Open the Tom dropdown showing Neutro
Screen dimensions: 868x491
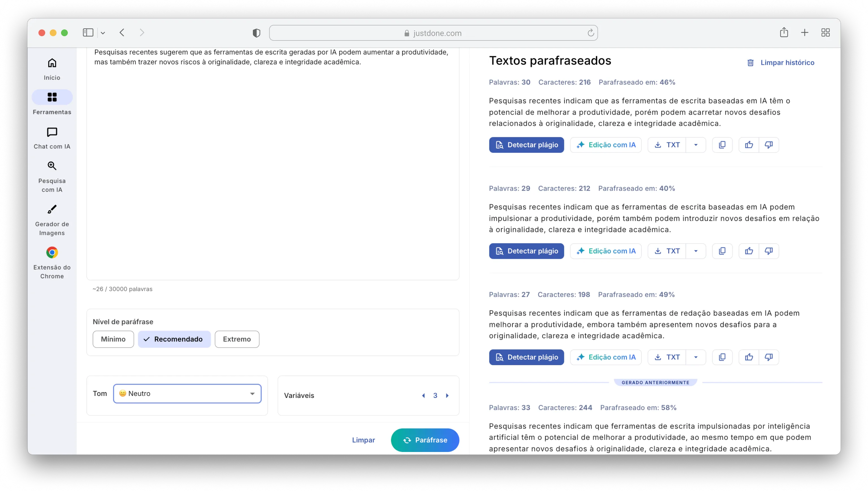click(x=187, y=393)
